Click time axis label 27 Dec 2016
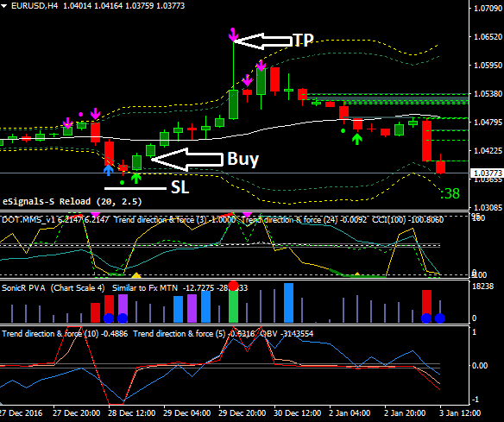This screenshot has height=422, width=504. tap(21, 413)
